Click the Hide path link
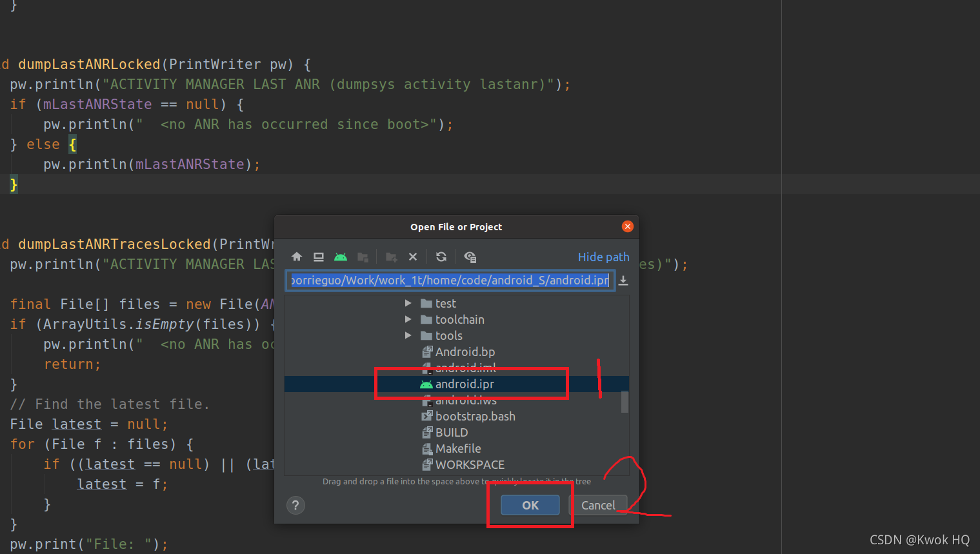Viewport: 980px width, 554px height. 603,257
